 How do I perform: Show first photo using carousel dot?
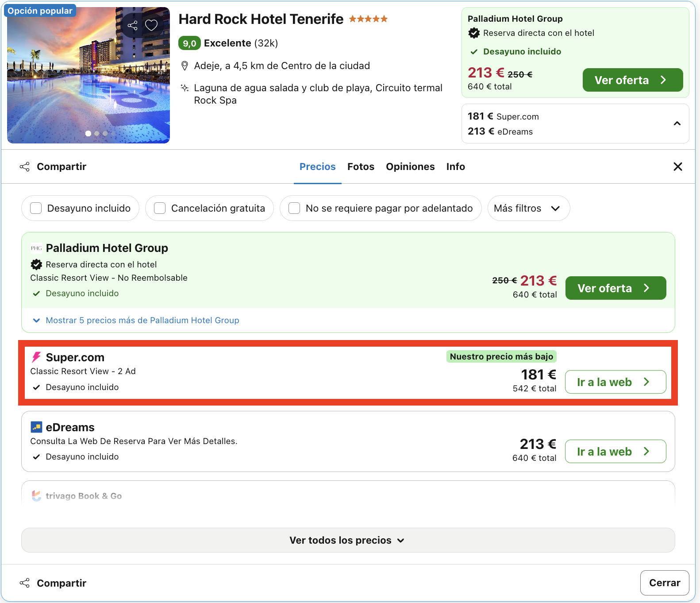click(88, 133)
